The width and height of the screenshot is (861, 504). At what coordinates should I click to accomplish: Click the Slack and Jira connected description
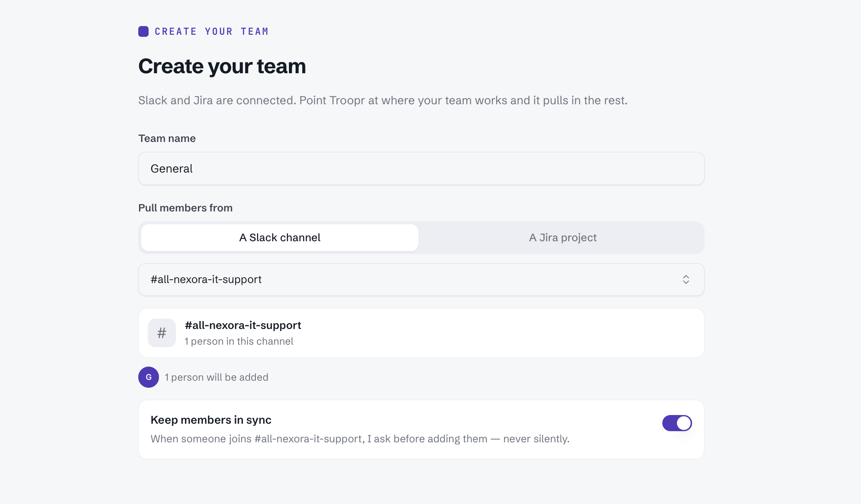tap(383, 101)
